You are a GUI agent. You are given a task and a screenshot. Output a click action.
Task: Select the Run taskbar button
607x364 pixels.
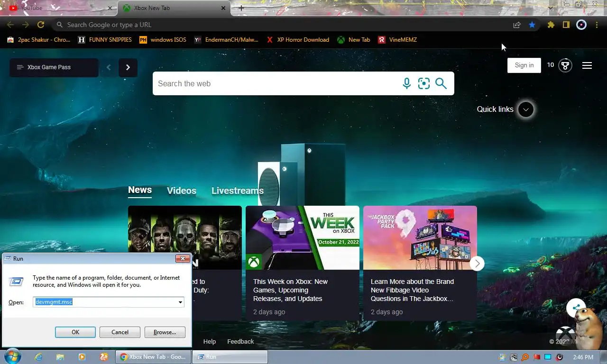tap(230, 357)
